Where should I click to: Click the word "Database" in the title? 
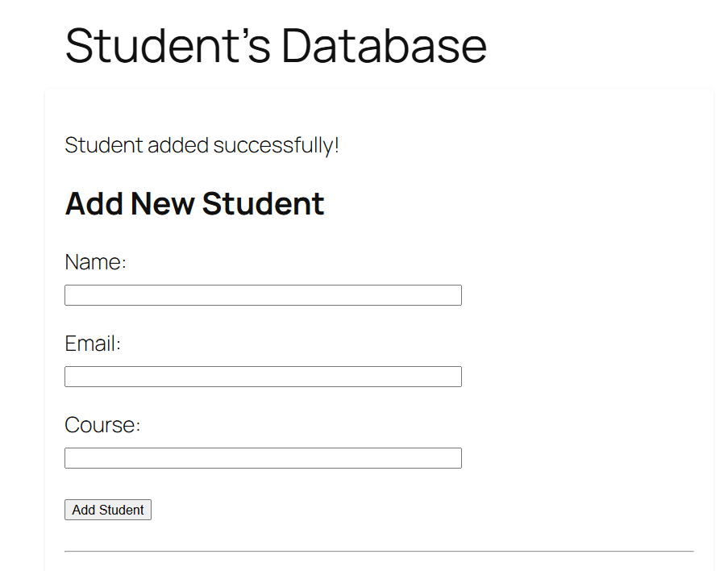384,46
